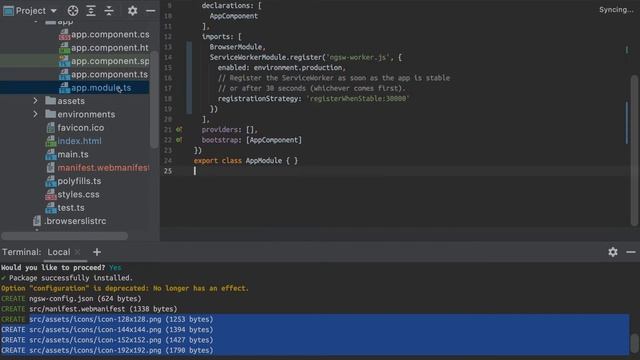Click line number 25 in gutter
The image size is (640, 360).
168,171
